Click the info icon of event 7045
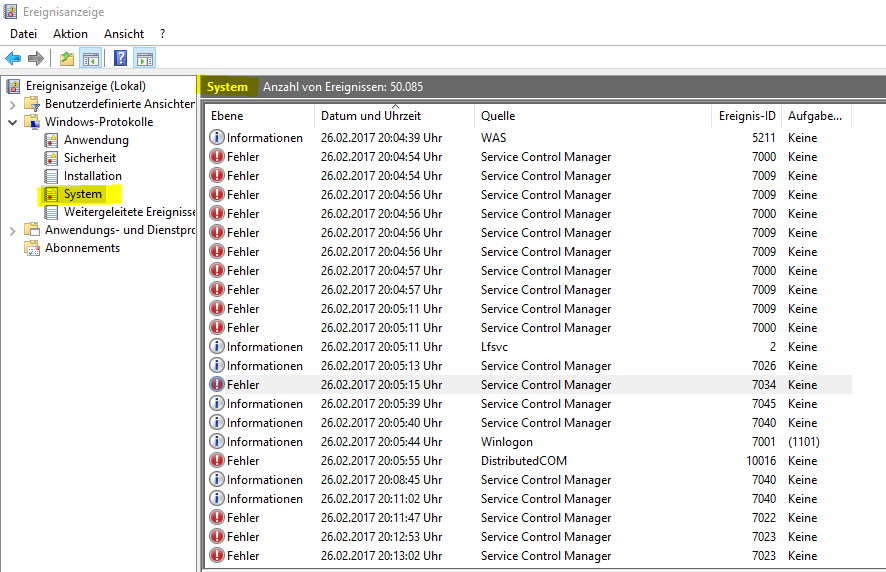 pos(216,404)
